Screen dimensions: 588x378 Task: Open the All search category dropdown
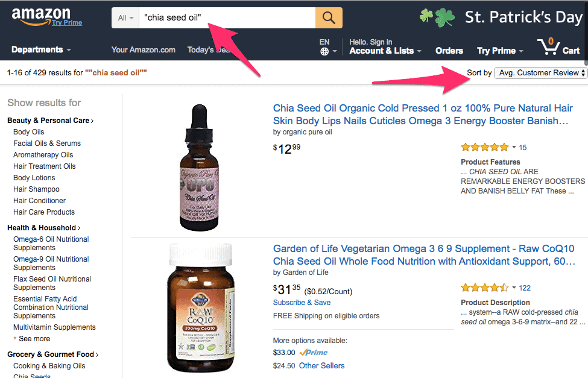(x=125, y=18)
